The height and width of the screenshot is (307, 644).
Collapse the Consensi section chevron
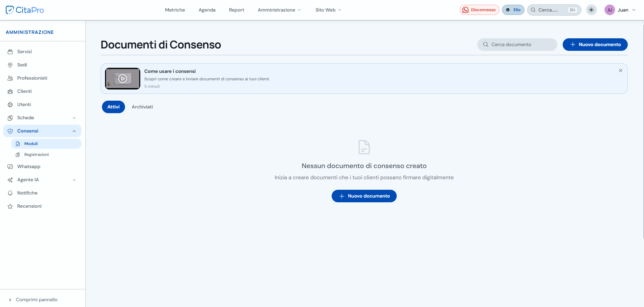[74, 131]
